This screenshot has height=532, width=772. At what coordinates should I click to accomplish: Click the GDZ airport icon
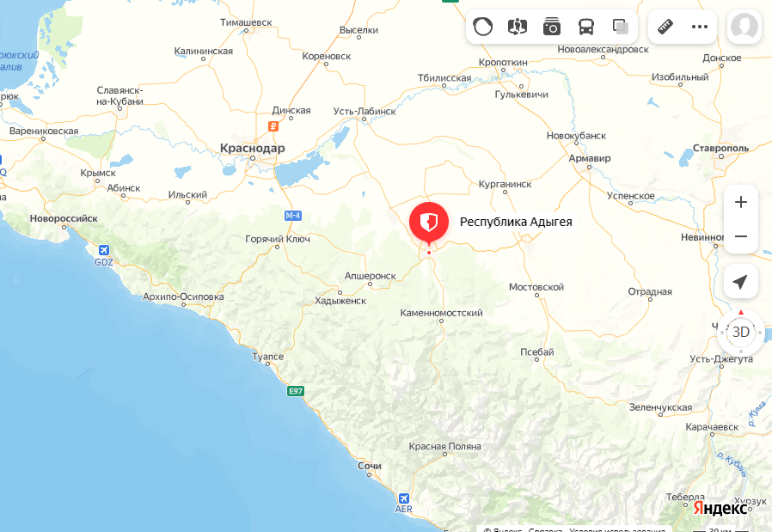[x=104, y=250]
